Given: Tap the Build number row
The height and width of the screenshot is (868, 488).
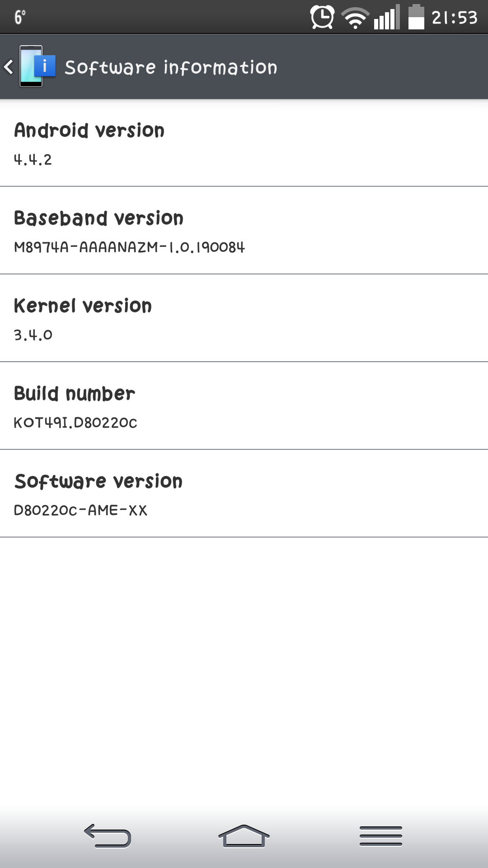Looking at the screenshot, I should 244,406.
